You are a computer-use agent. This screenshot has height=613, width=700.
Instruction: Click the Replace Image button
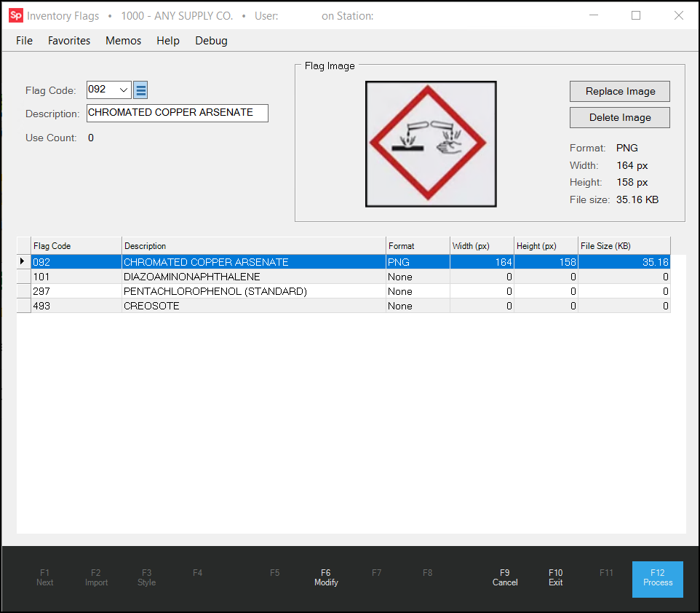620,91
